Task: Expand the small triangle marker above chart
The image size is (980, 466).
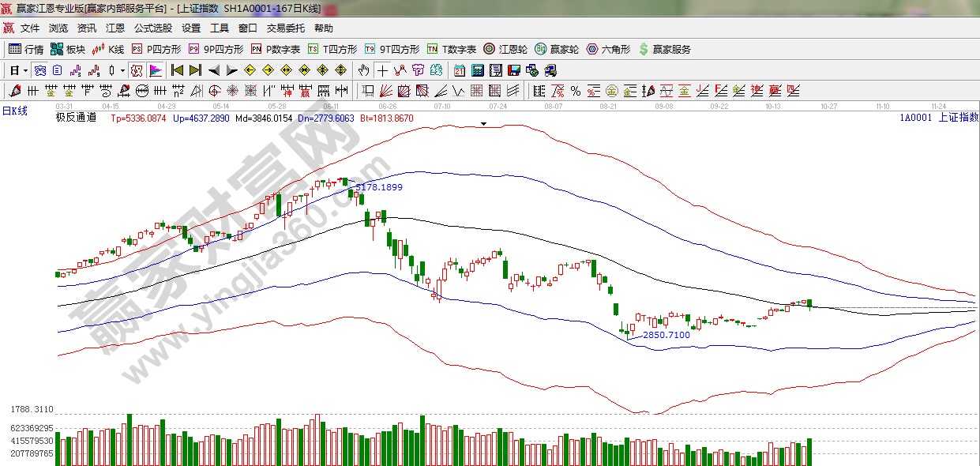Action: pyautogui.click(x=484, y=124)
